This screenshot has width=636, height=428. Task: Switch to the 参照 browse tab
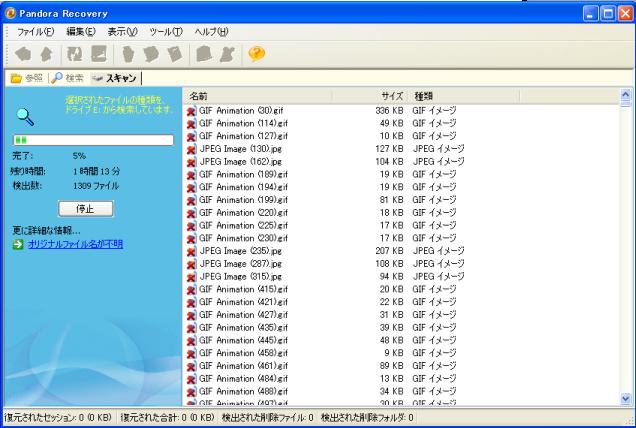pos(27,78)
